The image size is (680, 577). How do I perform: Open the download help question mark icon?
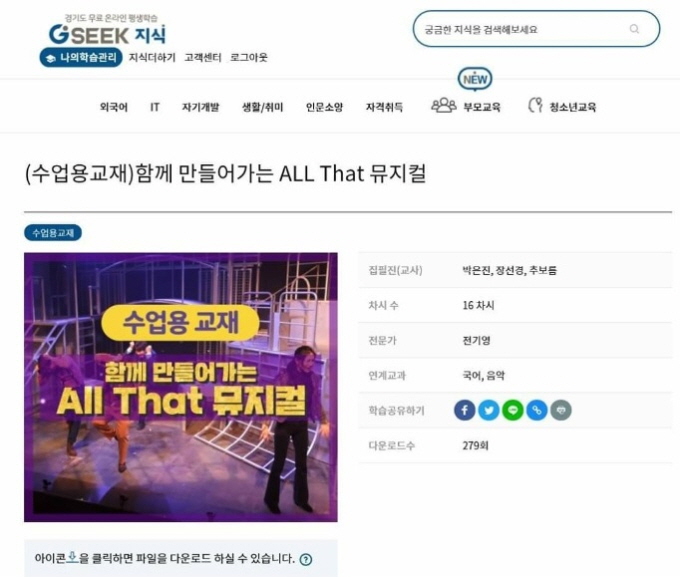(306, 559)
